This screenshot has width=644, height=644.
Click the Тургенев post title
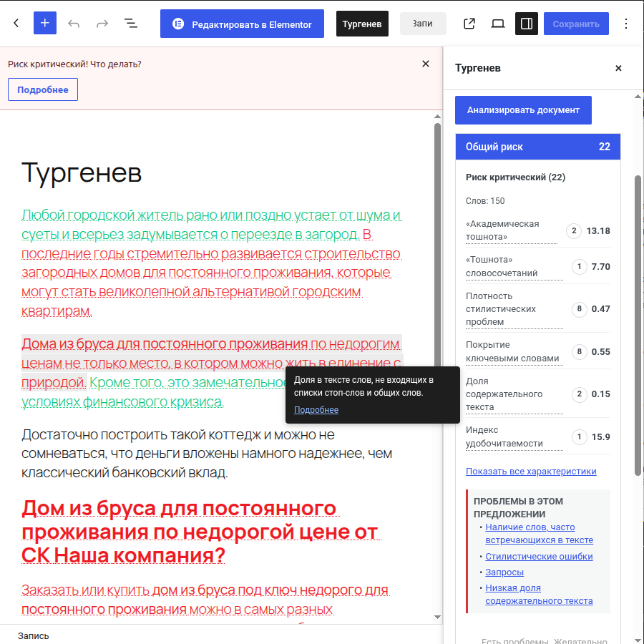(x=82, y=172)
